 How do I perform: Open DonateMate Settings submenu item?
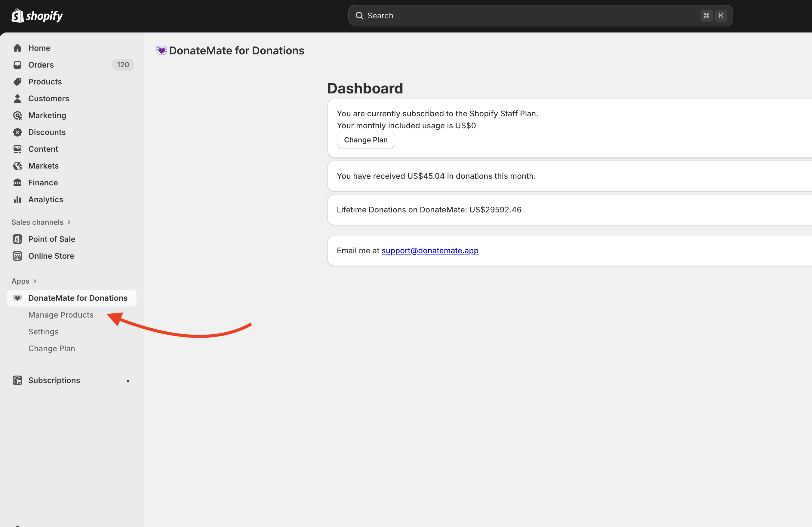pyautogui.click(x=43, y=332)
